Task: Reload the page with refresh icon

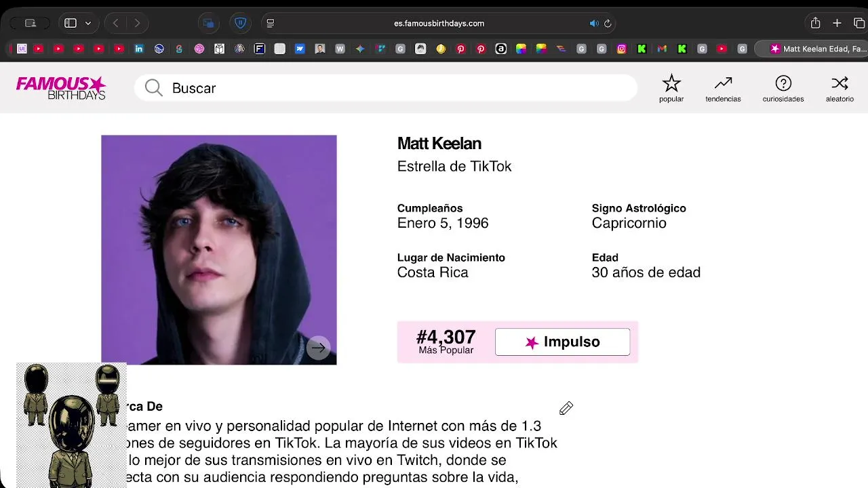Action: [x=608, y=23]
